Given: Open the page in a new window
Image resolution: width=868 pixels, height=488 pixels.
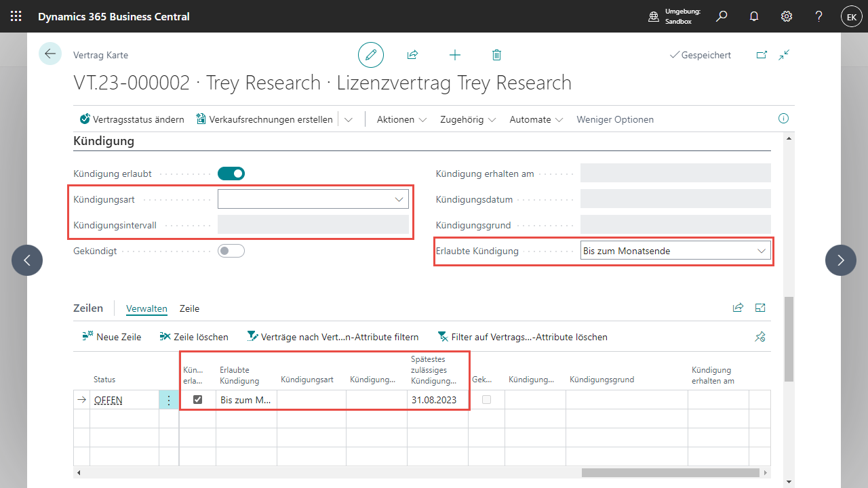Looking at the screenshot, I should pos(762,55).
